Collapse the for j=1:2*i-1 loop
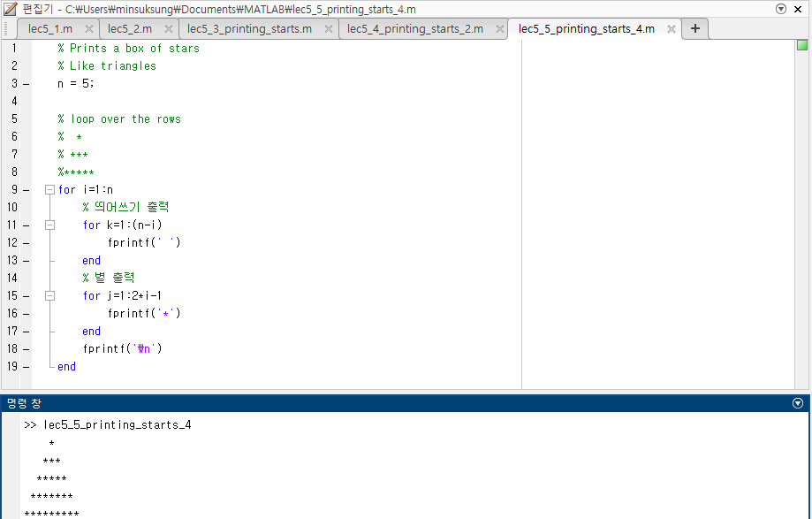This screenshot has width=812, height=519. click(x=49, y=296)
